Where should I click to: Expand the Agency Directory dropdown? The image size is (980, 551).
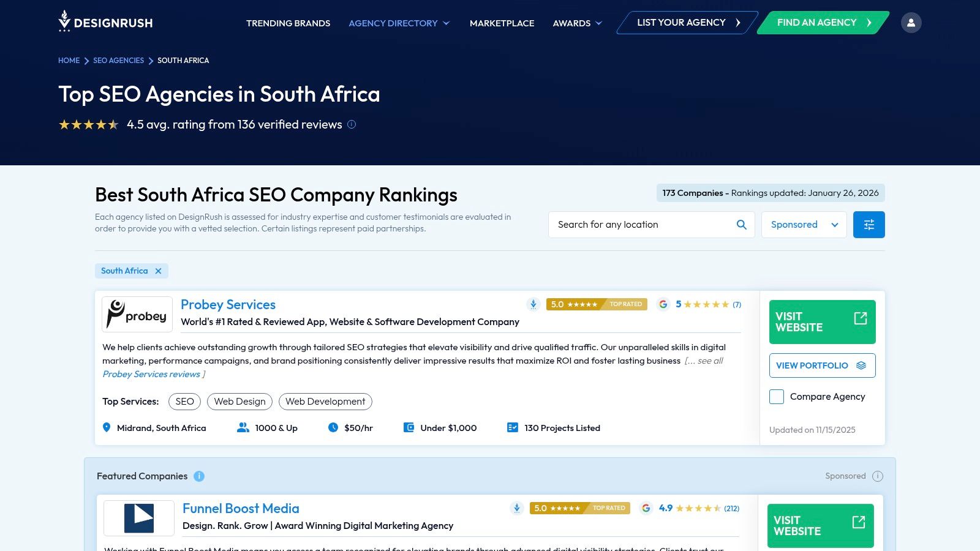point(399,23)
